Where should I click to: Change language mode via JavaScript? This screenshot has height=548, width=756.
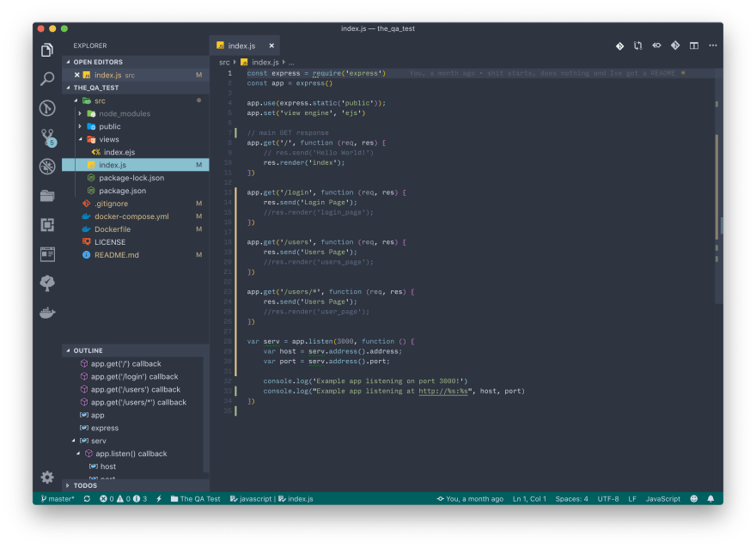pos(663,499)
